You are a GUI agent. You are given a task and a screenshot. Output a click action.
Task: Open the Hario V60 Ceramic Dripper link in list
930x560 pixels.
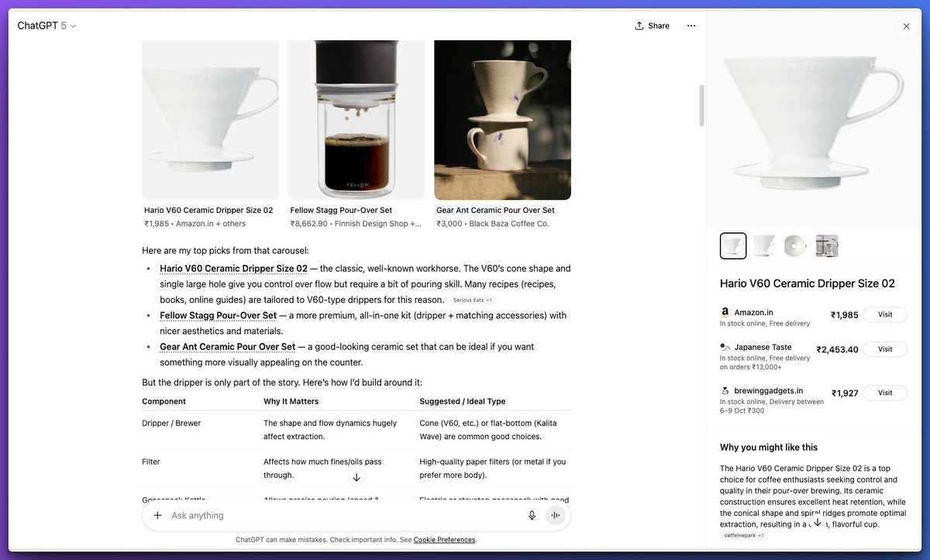click(x=233, y=269)
